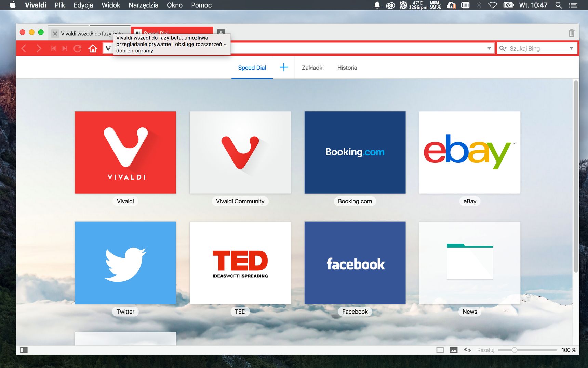Click the cloud sync menu bar icon
Viewport: 588px width, 368px height.
pyautogui.click(x=452, y=5)
